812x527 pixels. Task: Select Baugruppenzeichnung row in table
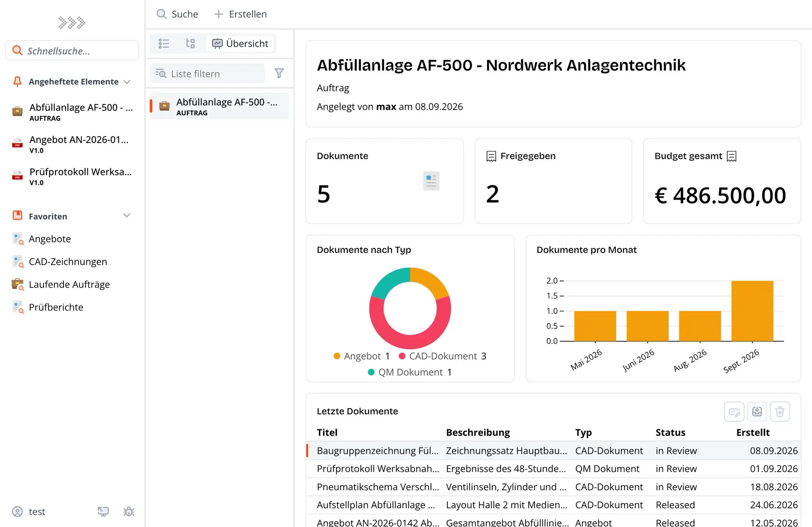[553, 451]
